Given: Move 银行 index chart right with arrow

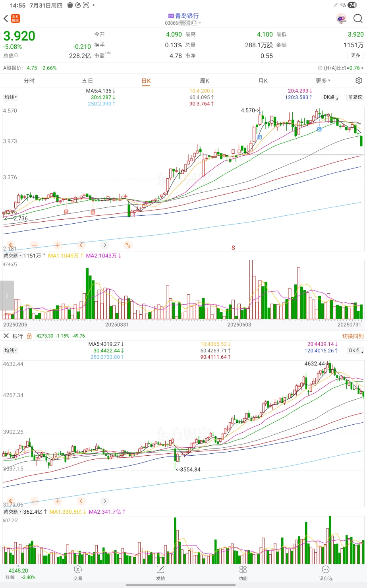Looking at the screenshot, I should [104, 501].
